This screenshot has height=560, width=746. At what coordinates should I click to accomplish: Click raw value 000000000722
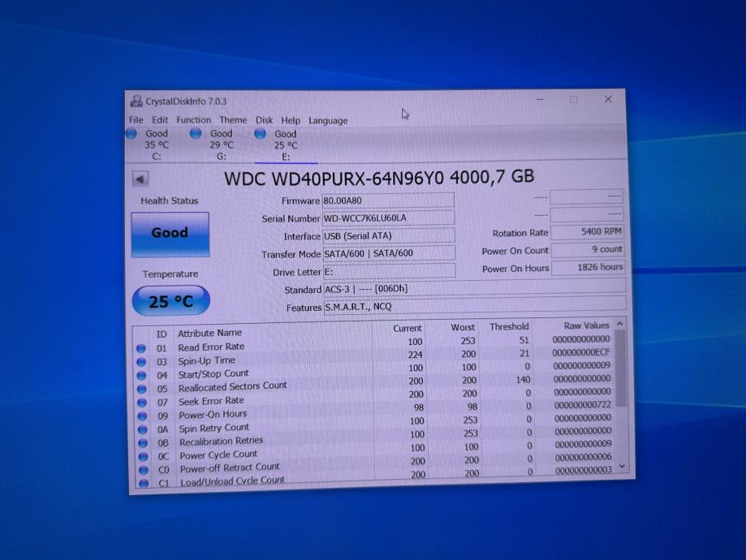click(583, 405)
